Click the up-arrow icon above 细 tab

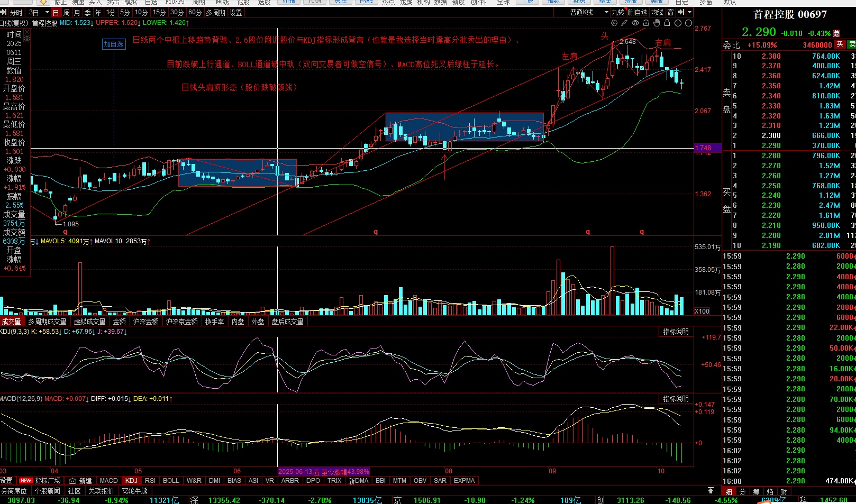(711, 491)
